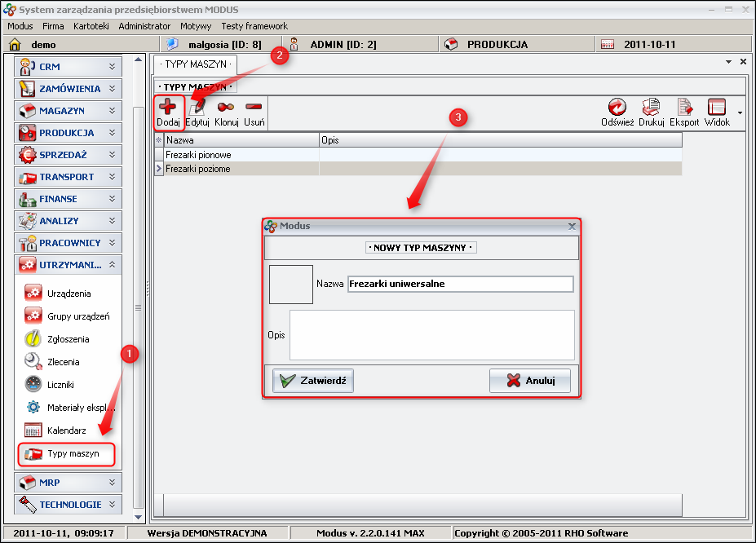Screen dimensions: 756x543
Task: Click the Zatwierdź button
Action: point(313,381)
